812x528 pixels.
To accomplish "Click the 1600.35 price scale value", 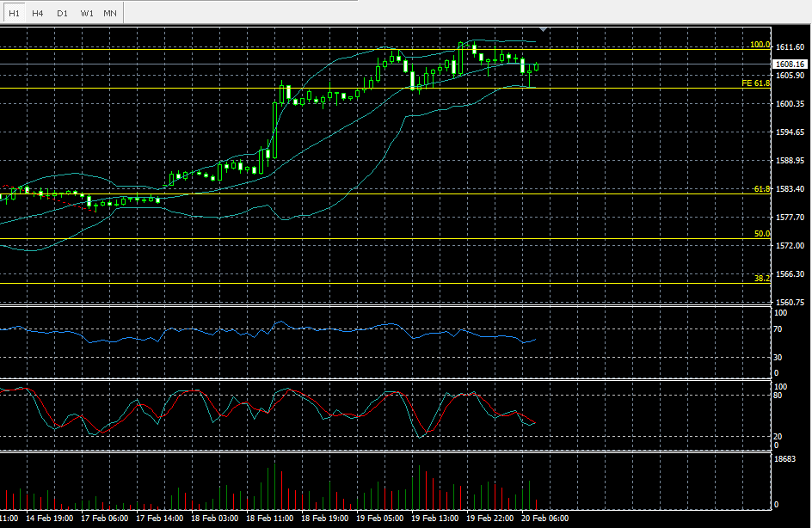I will tap(790, 103).
